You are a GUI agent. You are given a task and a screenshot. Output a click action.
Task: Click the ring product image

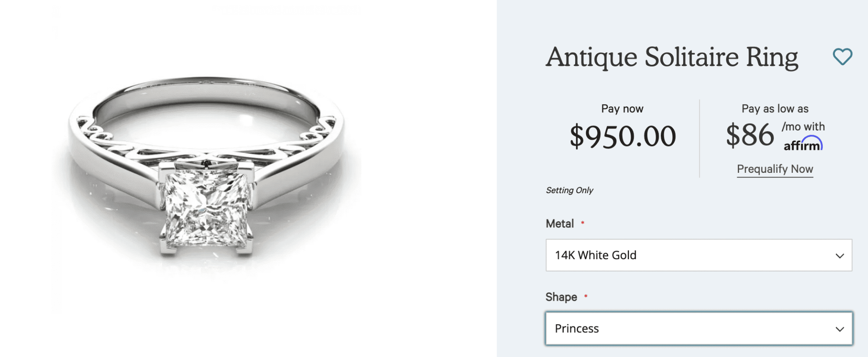click(208, 178)
